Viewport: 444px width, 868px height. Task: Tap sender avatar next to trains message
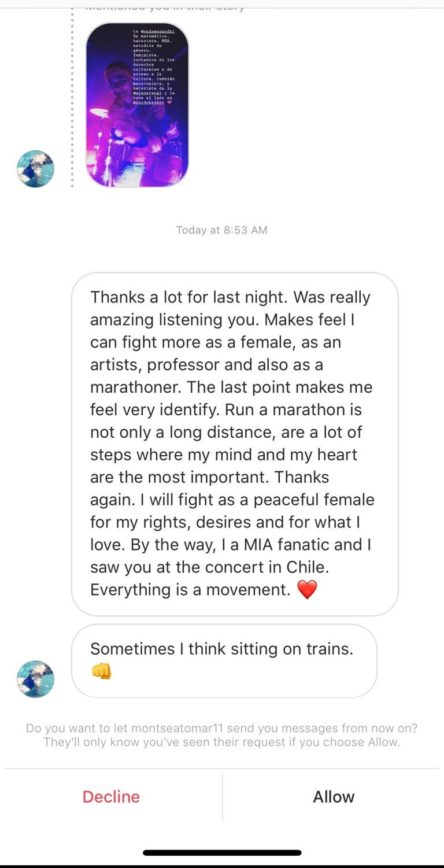[x=35, y=679]
